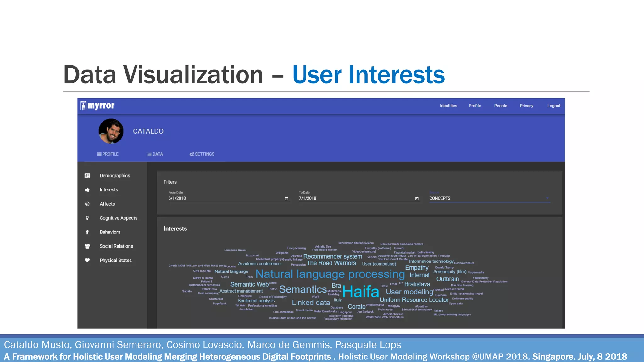Select Social Relations in the sidebar
The image size is (644, 362).
click(116, 246)
